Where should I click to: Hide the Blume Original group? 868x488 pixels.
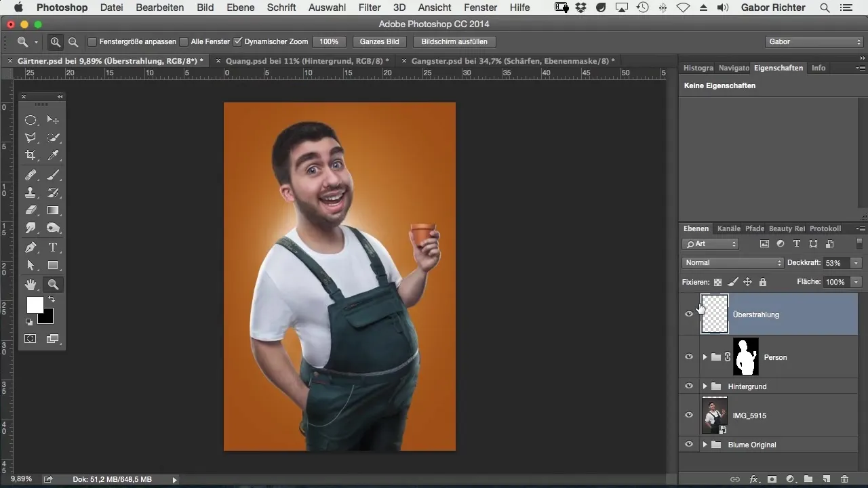(689, 444)
